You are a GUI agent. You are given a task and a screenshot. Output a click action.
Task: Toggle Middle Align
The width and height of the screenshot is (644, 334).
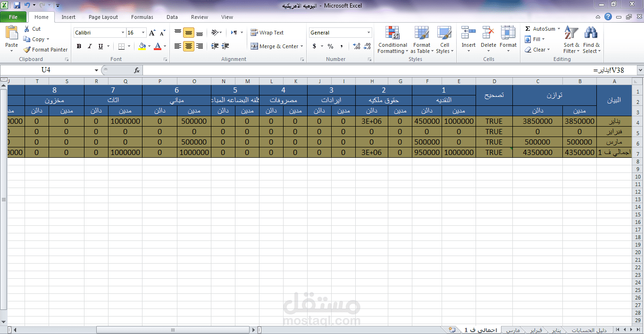189,33
